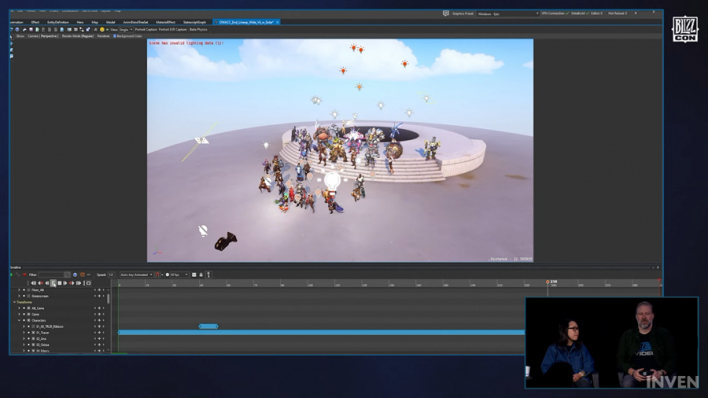Collapse the Transforms group
This screenshot has width=708, height=398.
[14, 302]
